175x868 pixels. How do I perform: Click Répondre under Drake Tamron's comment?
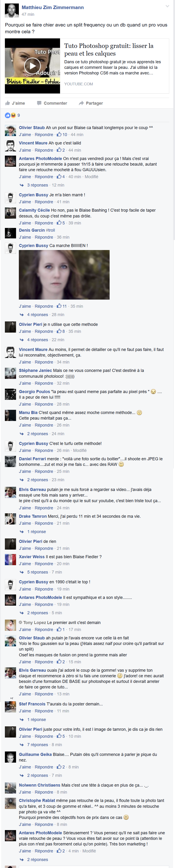[x=44, y=523]
